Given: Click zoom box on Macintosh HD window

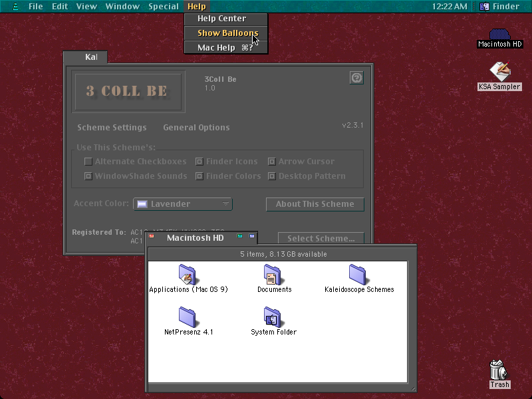Looking at the screenshot, I should coord(240,236).
